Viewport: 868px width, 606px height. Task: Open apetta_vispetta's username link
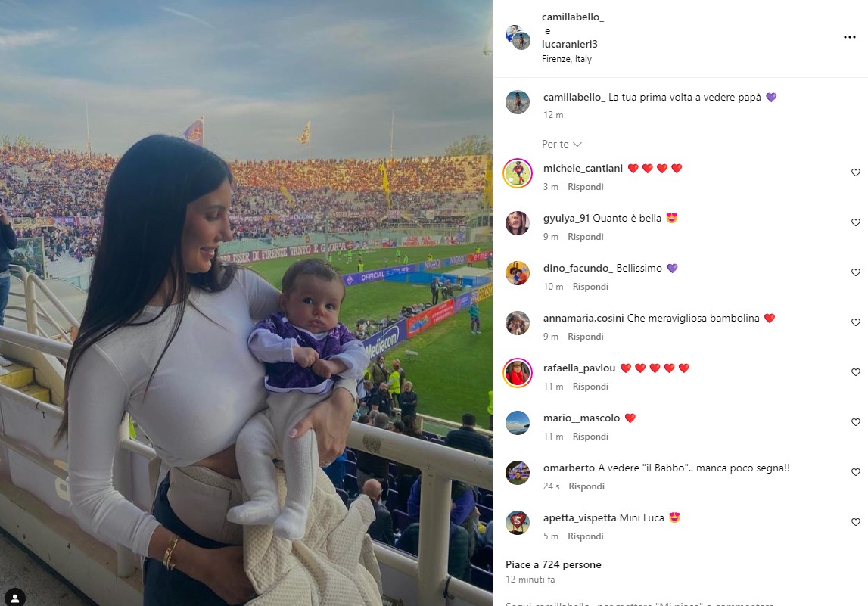(580, 518)
